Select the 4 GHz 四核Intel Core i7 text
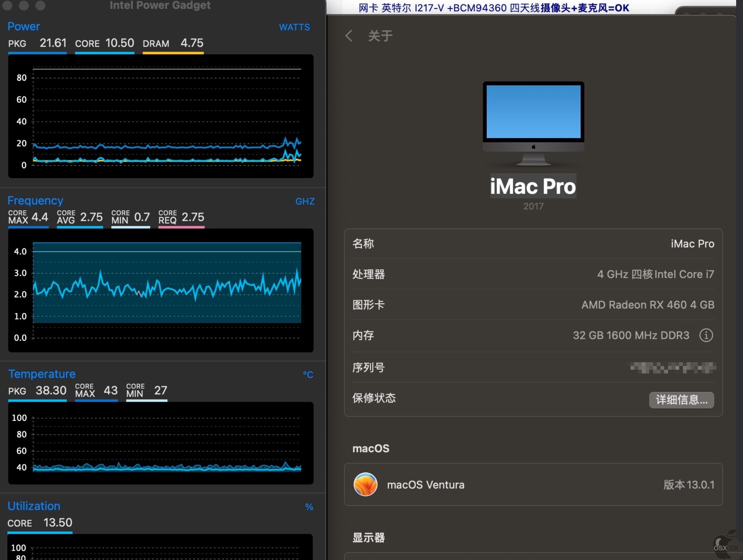The height and width of the screenshot is (560, 743). 655,274
